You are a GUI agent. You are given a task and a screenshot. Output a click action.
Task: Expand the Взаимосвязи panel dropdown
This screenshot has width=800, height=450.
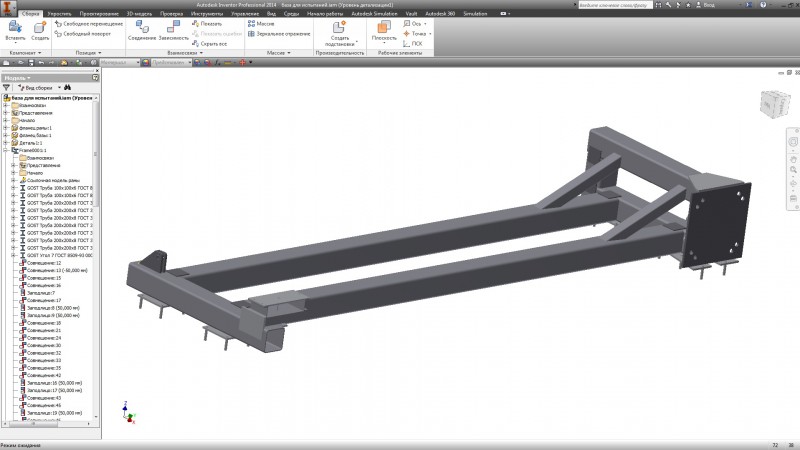pos(185,53)
